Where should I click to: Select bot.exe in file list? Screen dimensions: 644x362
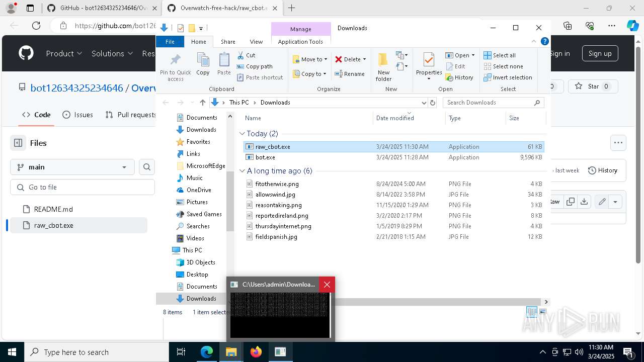pyautogui.click(x=393, y=157)
